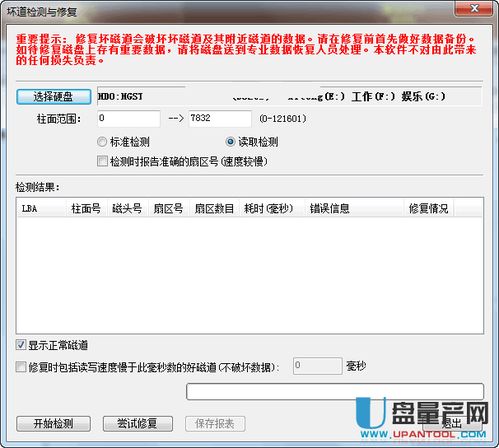Click the cylinder range start field

[x=129, y=119]
